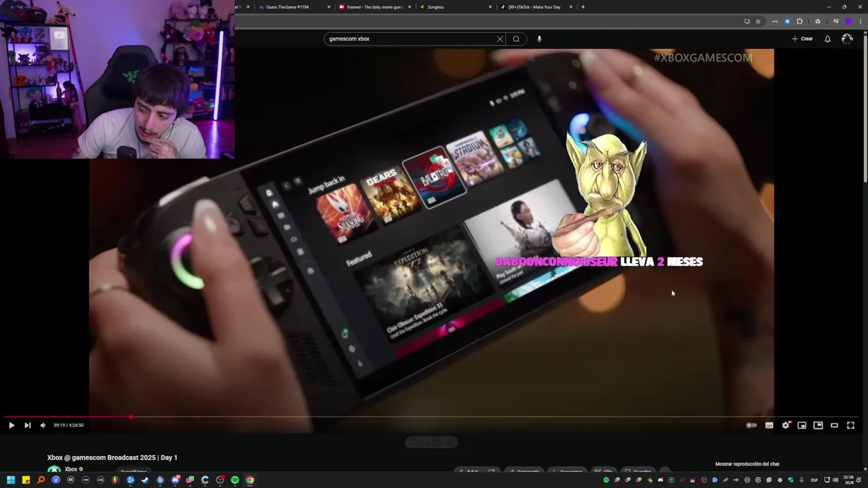Click the video title 'Xbox @ gamescom Broadcast 2025'
868x488 pixels.
(x=113, y=457)
